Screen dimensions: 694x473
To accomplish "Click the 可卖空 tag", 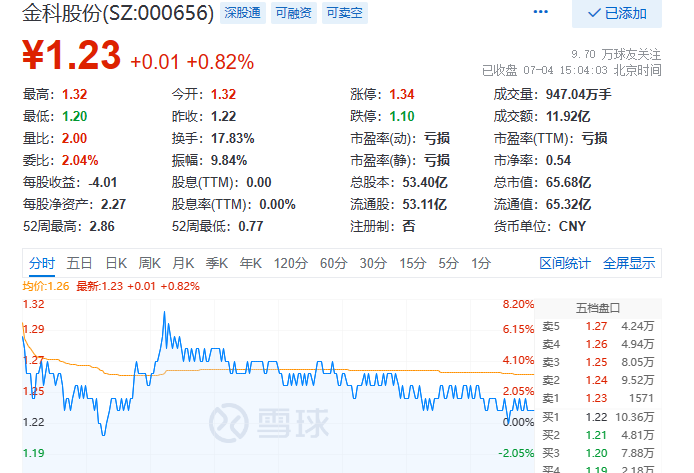I will pos(344,13).
